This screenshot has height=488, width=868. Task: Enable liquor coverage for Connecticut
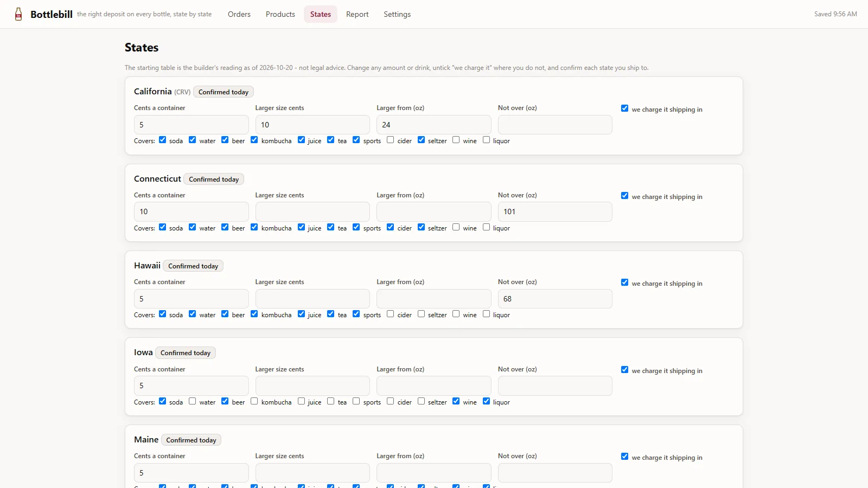coord(486,227)
